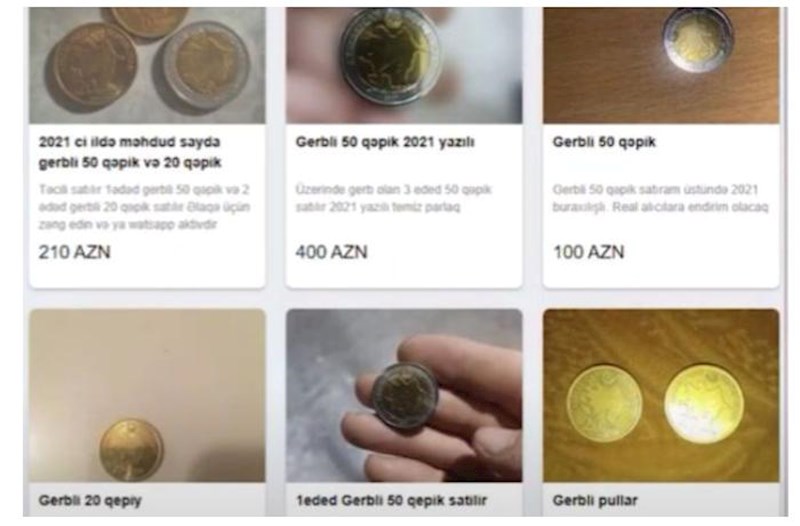Open '1eded Gerbli 50 qepik satılır' title
The height and width of the screenshot is (526, 800).
click(392, 500)
